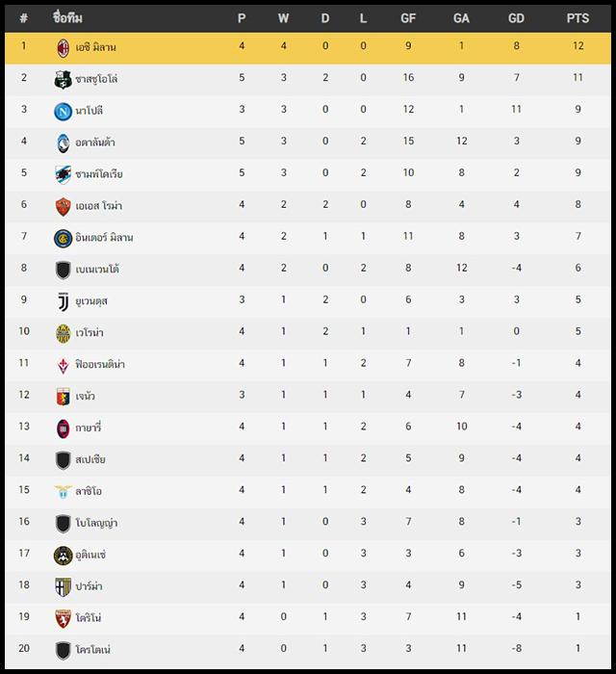Click the Napoli blue N logo
The height and width of the screenshot is (674, 616).
tap(63, 112)
